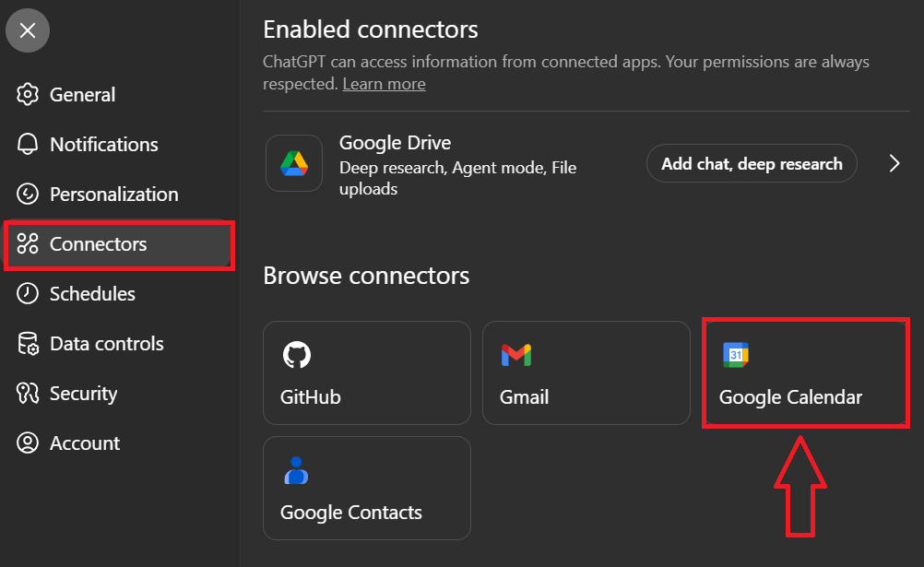The image size is (924, 567).
Task: Select the GitHub connector icon
Action: pyautogui.click(x=295, y=355)
